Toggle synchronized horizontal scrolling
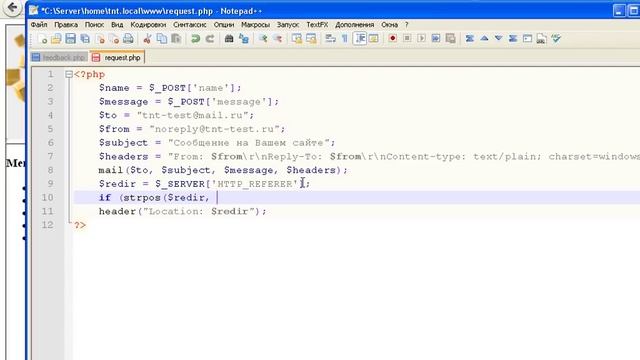Image resolution: width=640 pixels, height=360 pixels. [x=311, y=39]
